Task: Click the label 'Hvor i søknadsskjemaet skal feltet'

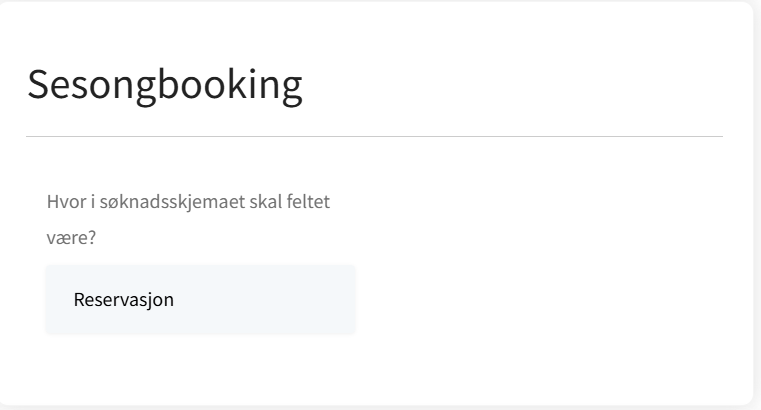Action: tap(188, 203)
